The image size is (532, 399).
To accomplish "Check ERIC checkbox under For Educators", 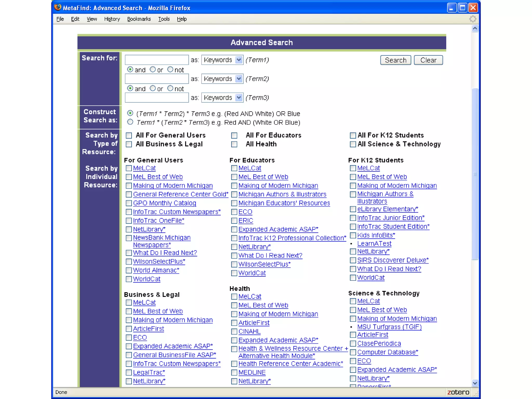I will (234, 221).
